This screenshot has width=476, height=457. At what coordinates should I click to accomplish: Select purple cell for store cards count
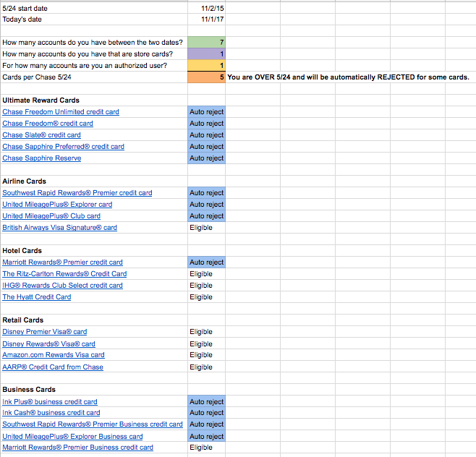[206, 54]
